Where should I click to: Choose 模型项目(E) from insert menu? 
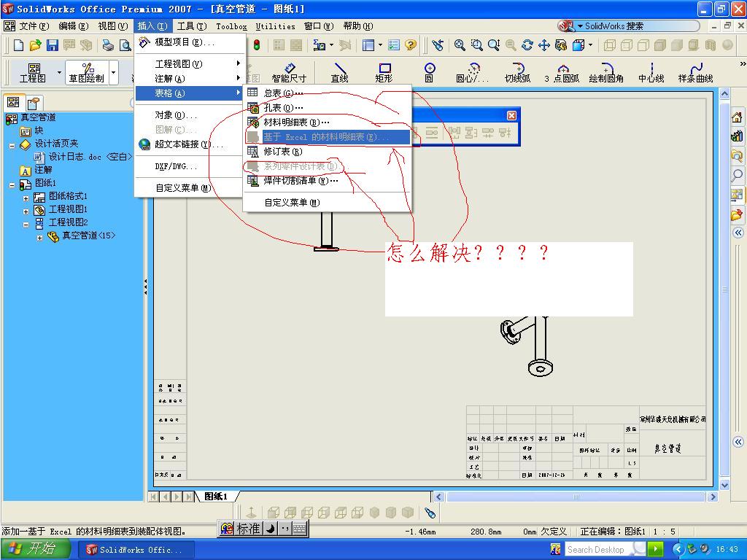190,42
